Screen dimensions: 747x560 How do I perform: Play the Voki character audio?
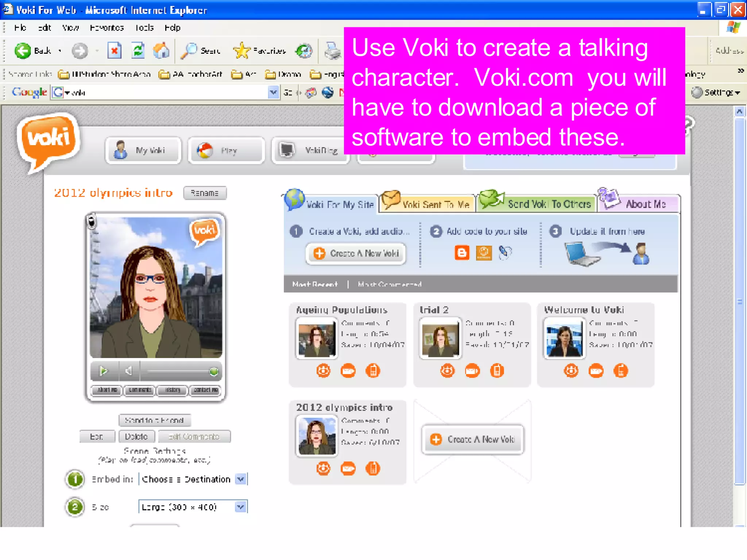(104, 371)
